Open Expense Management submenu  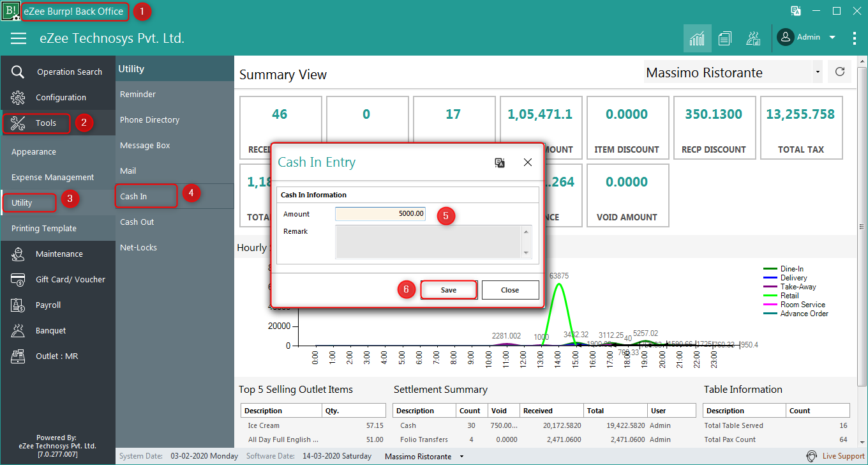[52, 177]
